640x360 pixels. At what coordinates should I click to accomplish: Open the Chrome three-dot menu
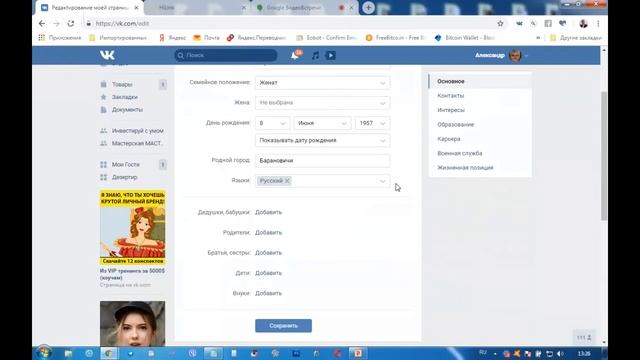pyautogui.click(x=598, y=24)
